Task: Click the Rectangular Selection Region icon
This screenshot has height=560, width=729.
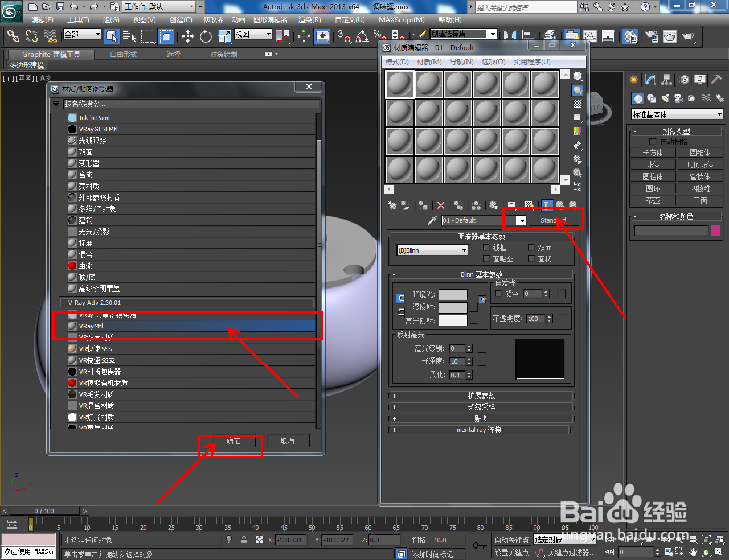Action: click(x=148, y=36)
